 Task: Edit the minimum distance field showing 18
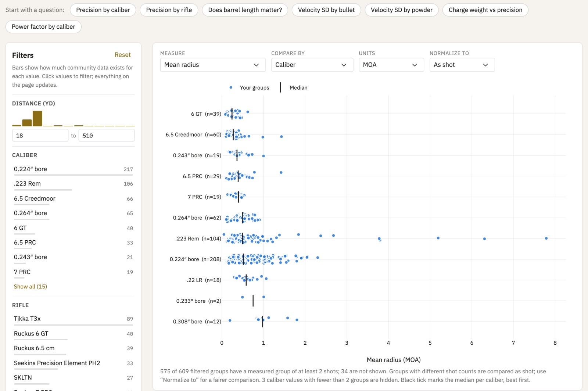[x=40, y=135]
